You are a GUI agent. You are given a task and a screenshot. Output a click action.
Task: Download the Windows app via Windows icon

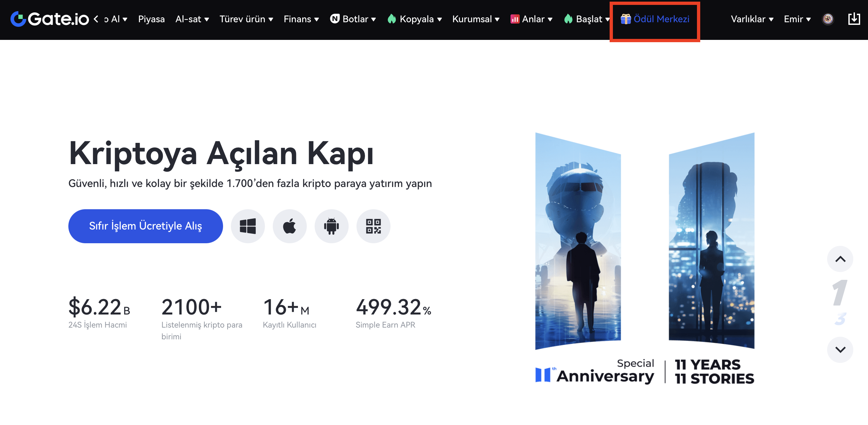248,226
